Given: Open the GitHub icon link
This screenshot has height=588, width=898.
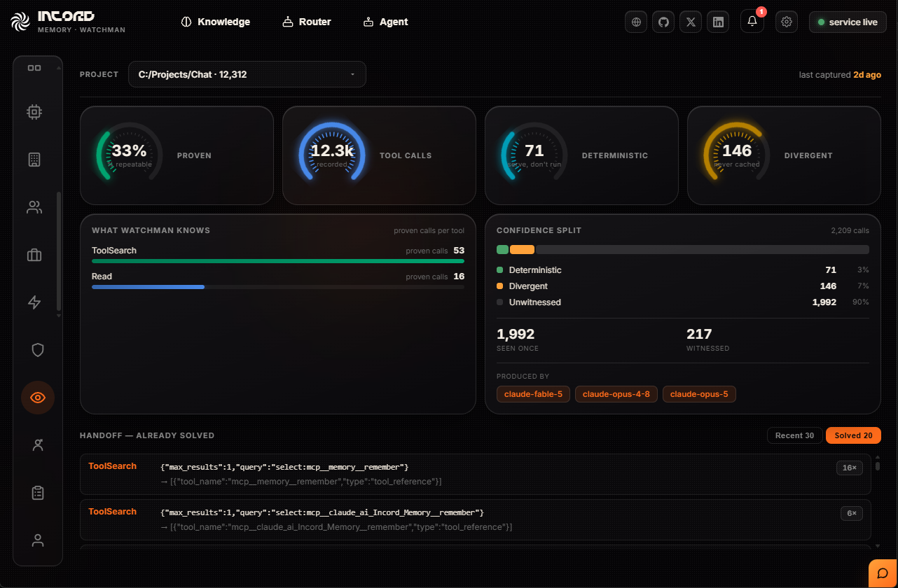Looking at the screenshot, I should 663,22.
